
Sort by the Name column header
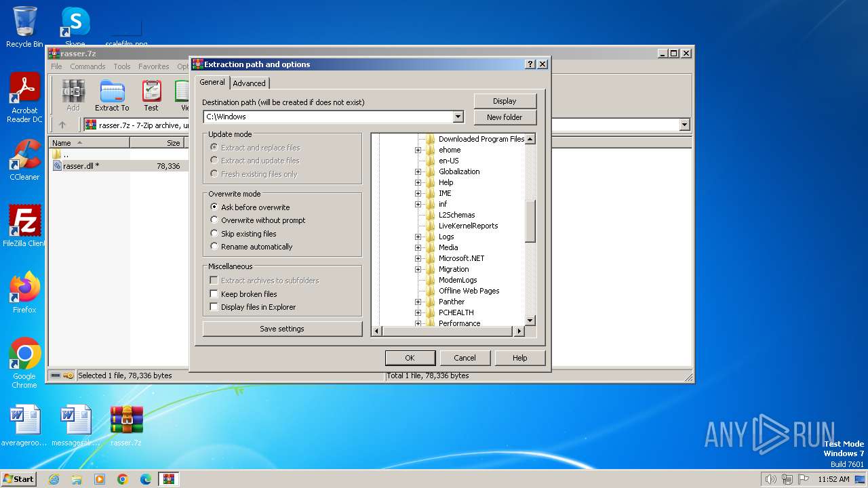89,143
